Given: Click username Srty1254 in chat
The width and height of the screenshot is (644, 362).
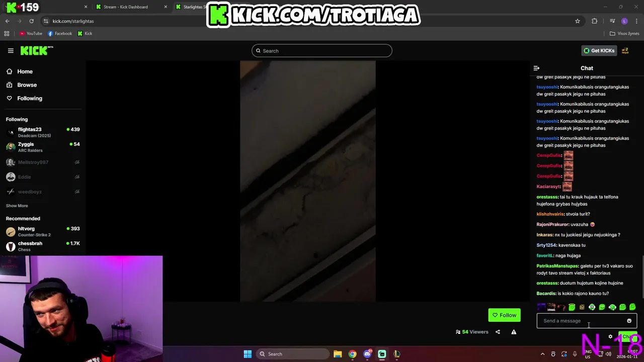Looking at the screenshot, I should point(546,245).
